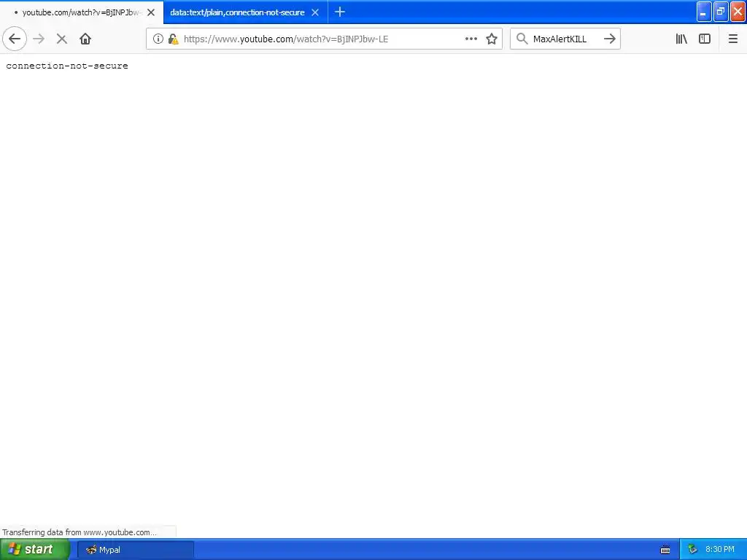The height and width of the screenshot is (560, 747).
Task: Open page actions three-dots menu
Action: click(471, 39)
